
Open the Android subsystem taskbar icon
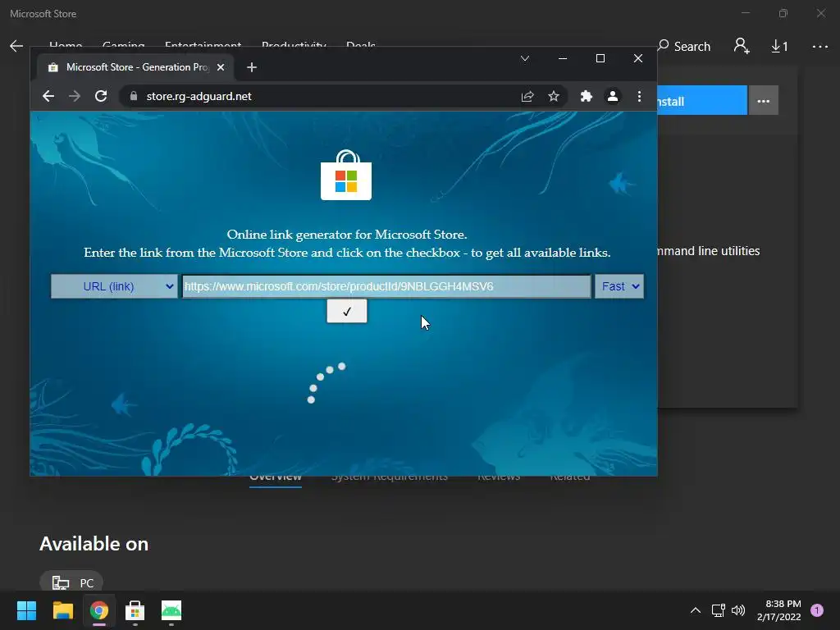171,610
